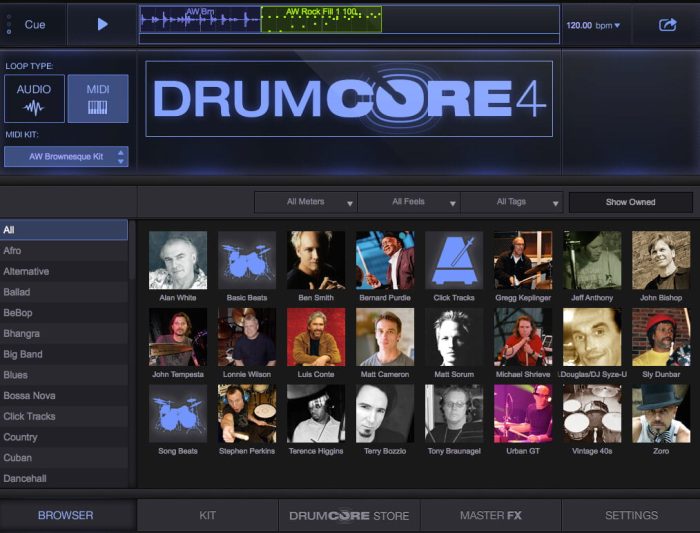Open the Matt Cameron drummer pack
The image size is (700, 533).
coord(385,337)
